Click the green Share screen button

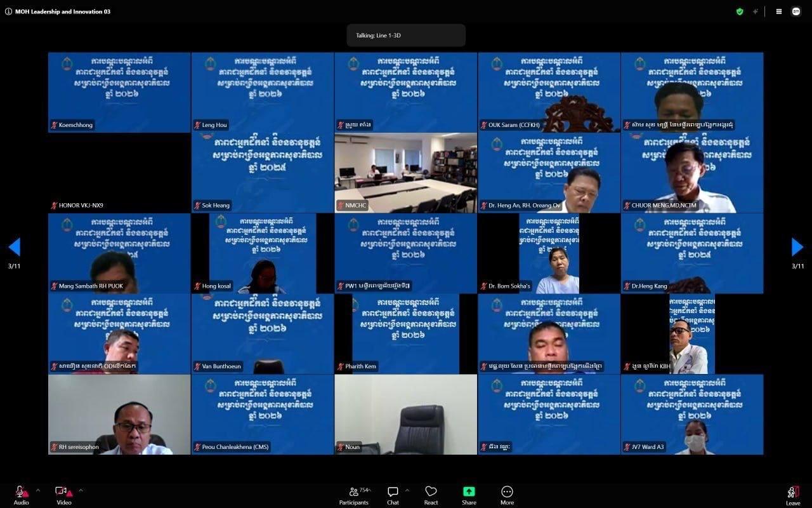tap(469, 495)
